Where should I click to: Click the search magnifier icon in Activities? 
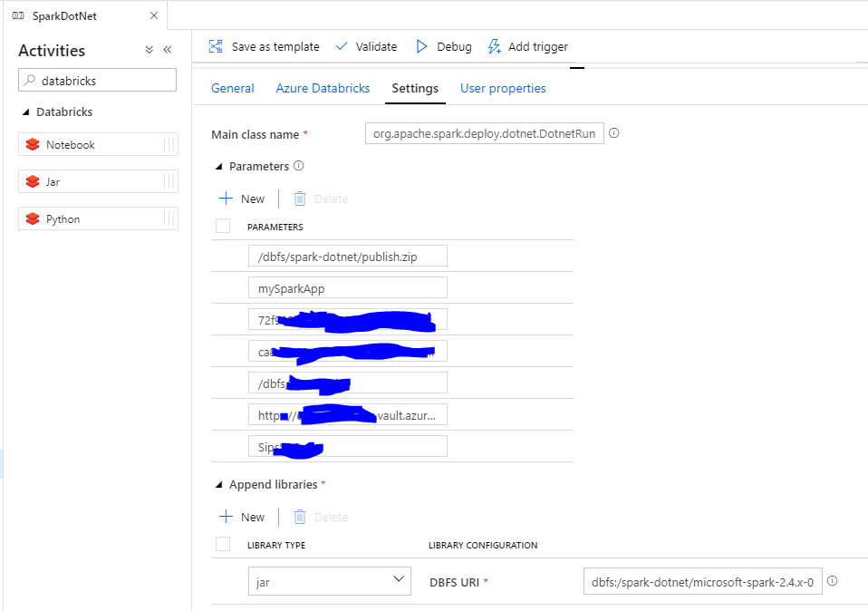[x=30, y=80]
